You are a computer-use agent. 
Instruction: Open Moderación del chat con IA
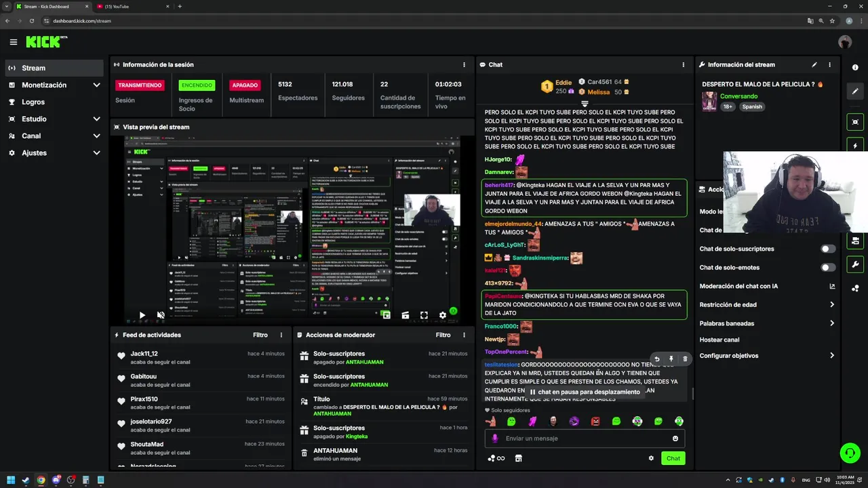coord(738,286)
